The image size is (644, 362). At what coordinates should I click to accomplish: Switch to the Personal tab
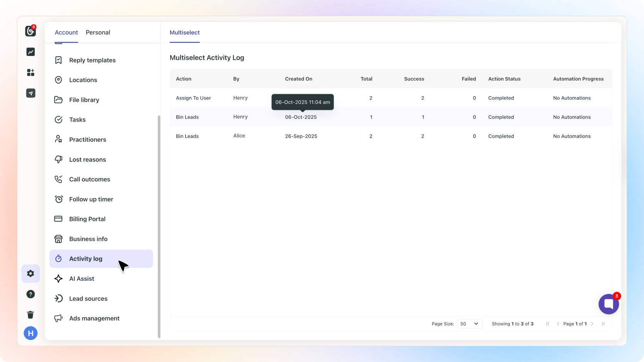pyautogui.click(x=98, y=32)
